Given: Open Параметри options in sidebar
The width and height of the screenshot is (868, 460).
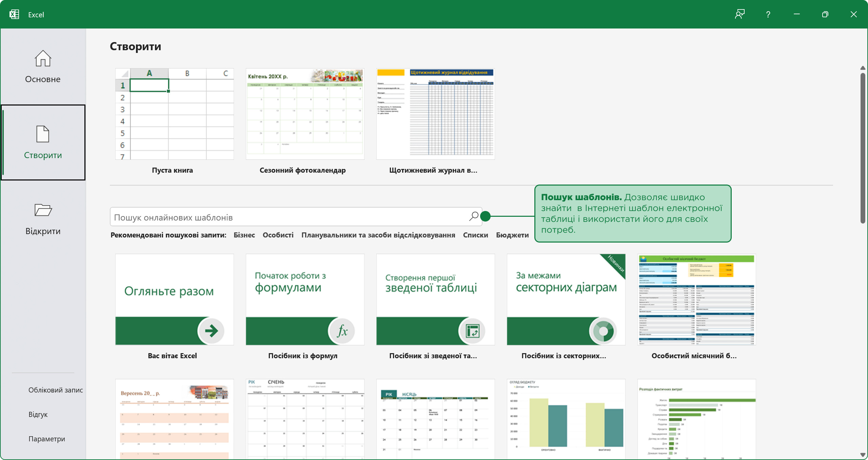Looking at the screenshot, I should 47,439.
